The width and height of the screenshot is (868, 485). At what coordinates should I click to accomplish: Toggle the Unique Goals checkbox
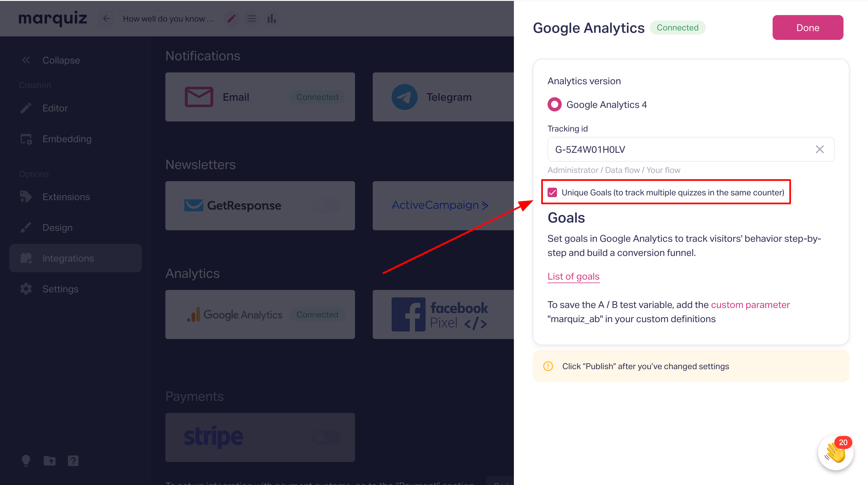552,192
